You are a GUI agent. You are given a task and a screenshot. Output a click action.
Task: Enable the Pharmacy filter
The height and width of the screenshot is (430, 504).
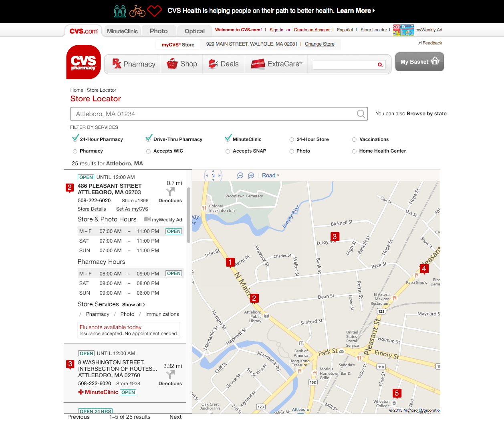[75, 151]
